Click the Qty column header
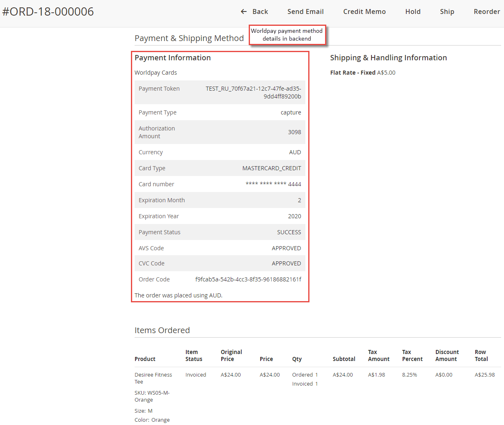The image size is (504, 425). click(297, 359)
